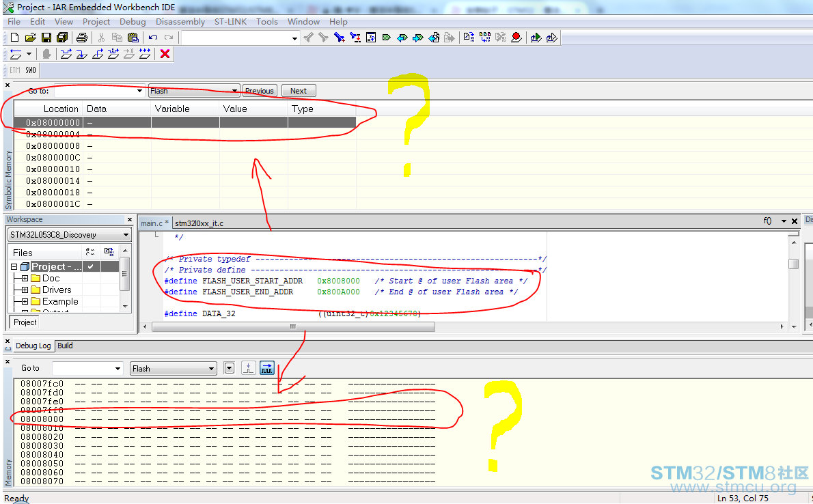Viewport: 813px width, 504px height.
Task: Open Symbolic Memory Go to dropdown
Action: coord(139,92)
